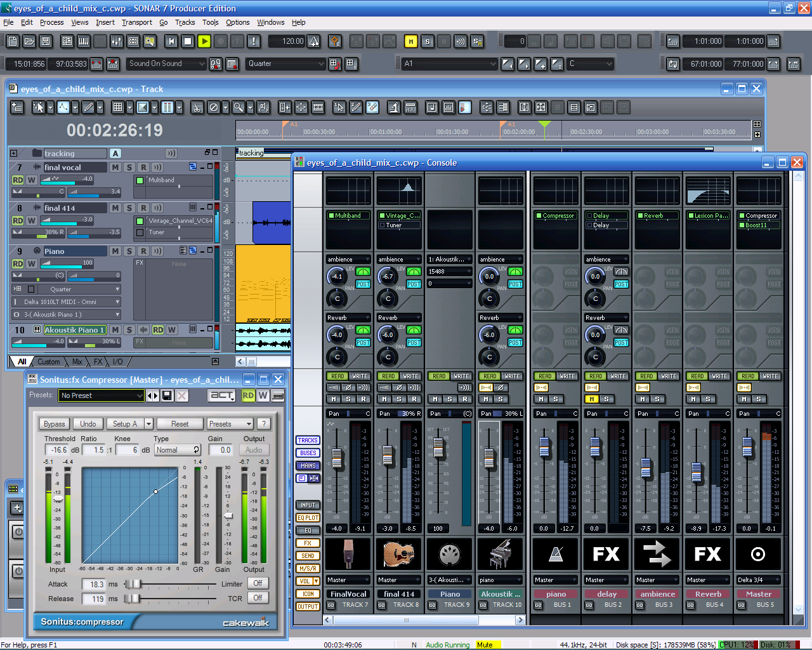Stop playback in transport toolbar

[188, 41]
